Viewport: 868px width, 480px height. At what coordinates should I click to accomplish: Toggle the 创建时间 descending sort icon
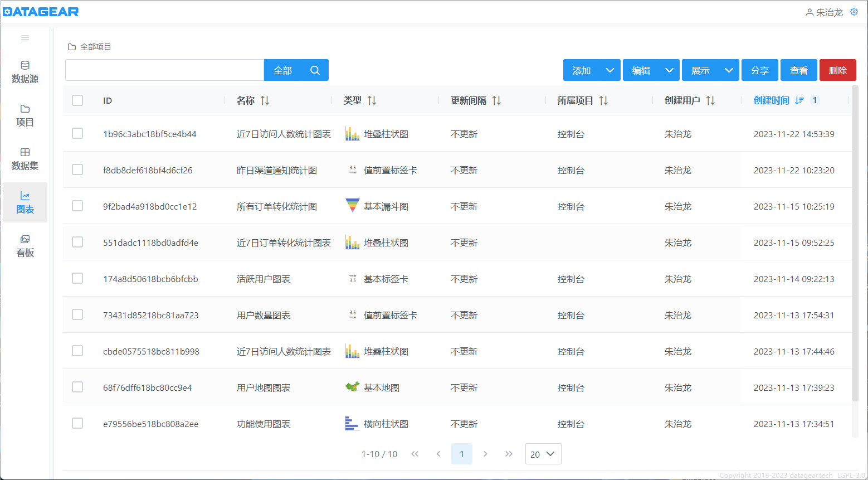pyautogui.click(x=799, y=100)
